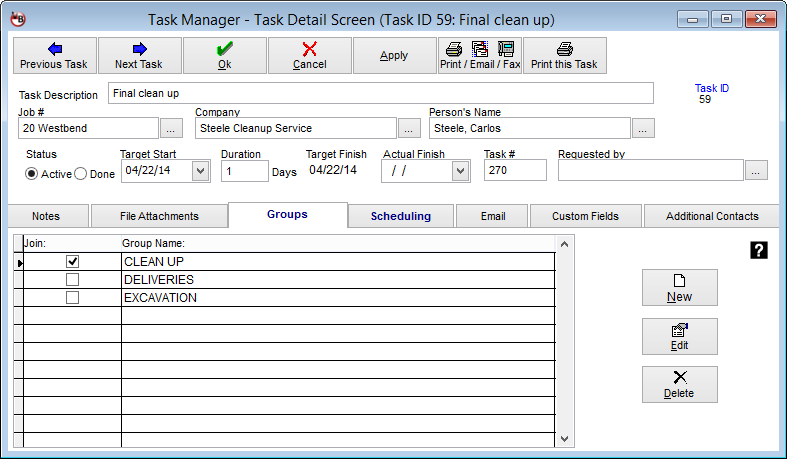Set task status to Done
Image resolution: width=787 pixels, height=459 pixels.
point(82,174)
